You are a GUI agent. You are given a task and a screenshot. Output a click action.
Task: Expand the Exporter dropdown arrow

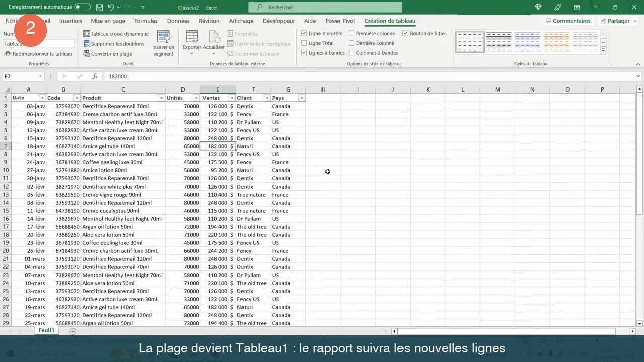[192, 54]
